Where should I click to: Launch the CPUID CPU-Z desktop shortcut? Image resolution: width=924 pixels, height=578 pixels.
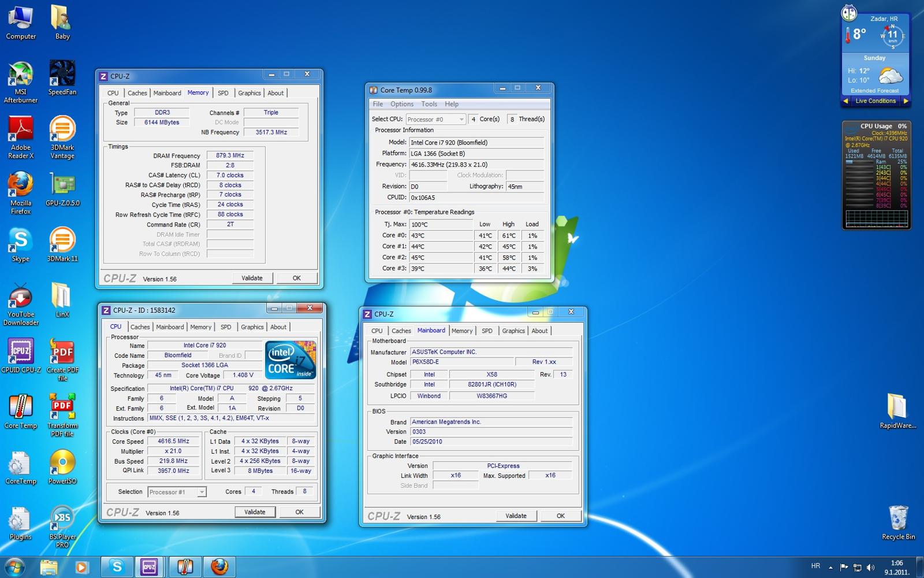(21, 356)
